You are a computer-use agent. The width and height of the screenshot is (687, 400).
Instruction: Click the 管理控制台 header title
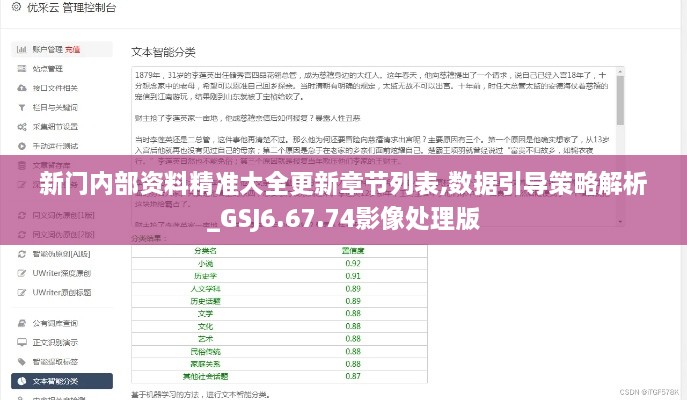[x=89, y=7]
